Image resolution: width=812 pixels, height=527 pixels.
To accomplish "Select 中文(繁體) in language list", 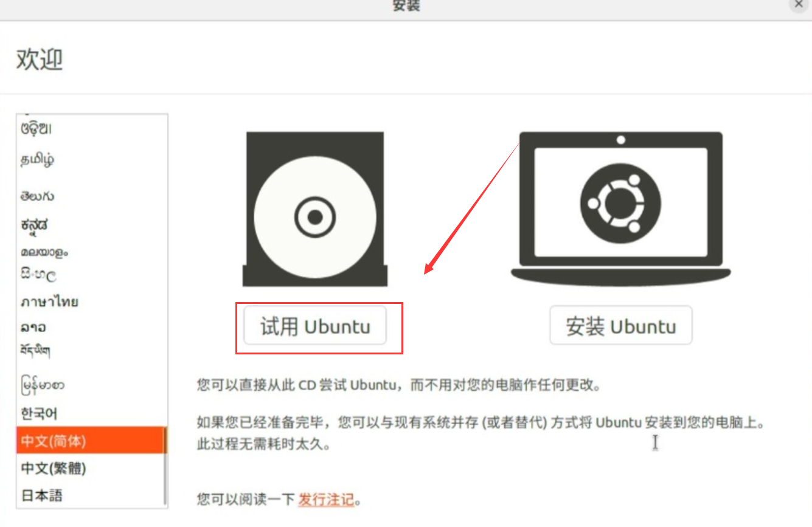I will 91,468.
